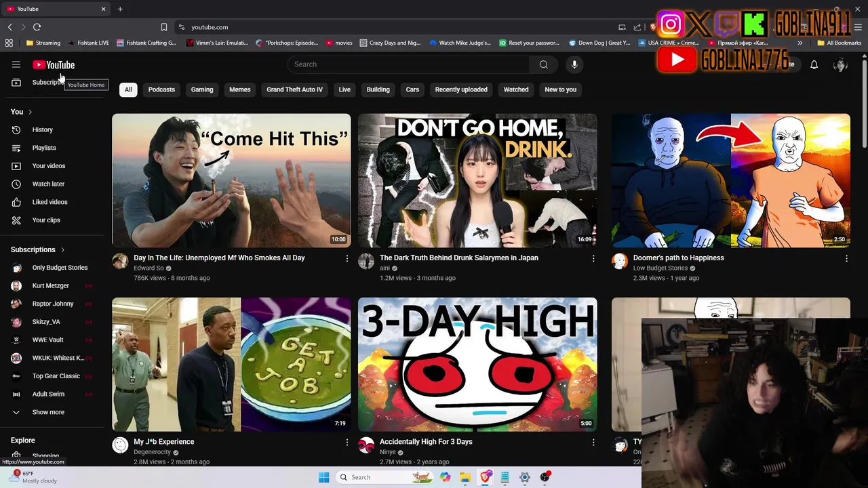The width and height of the screenshot is (868, 488).
Task: Open Notepad from the taskbar
Action: (x=505, y=477)
